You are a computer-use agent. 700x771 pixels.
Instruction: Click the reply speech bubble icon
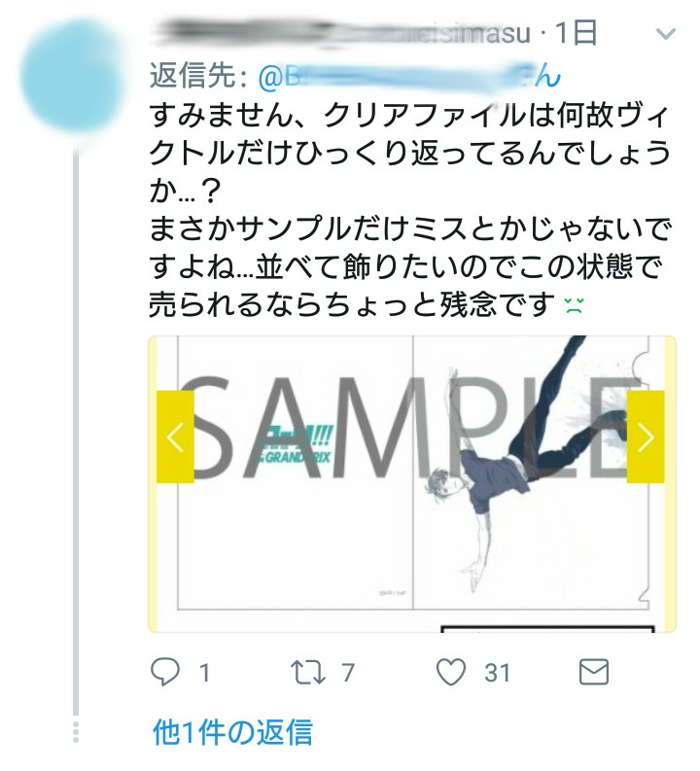click(x=165, y=672)
